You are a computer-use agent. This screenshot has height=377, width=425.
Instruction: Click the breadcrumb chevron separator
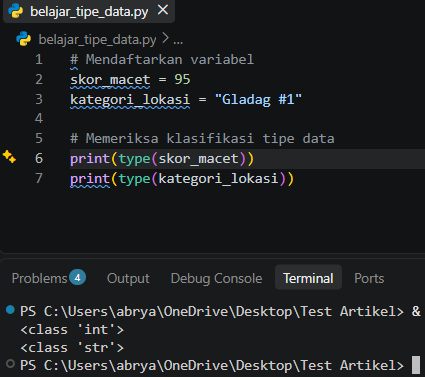click(165, 39)
